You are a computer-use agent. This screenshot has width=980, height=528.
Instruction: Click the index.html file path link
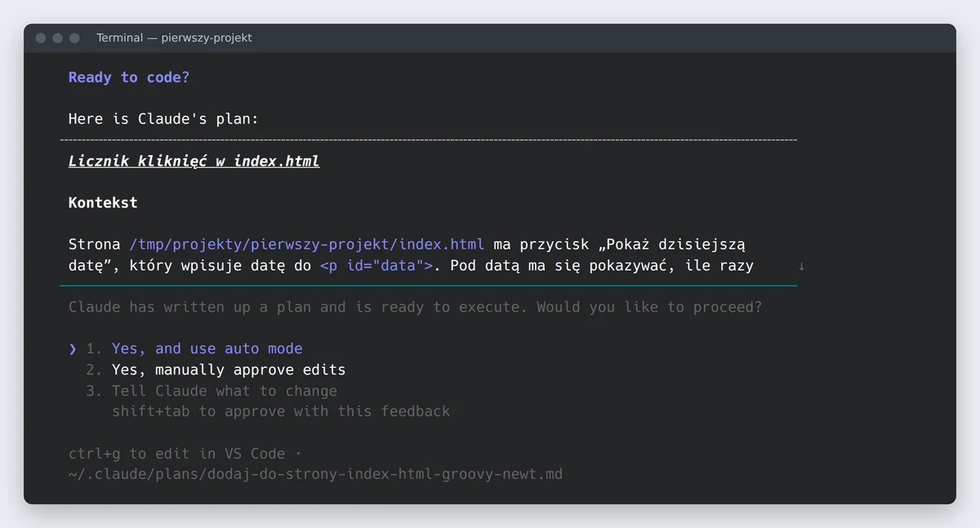(306, 244)
